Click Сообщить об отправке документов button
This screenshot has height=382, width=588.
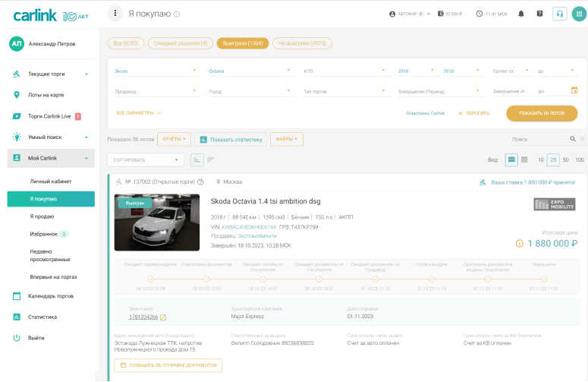(x=168, y=365)
